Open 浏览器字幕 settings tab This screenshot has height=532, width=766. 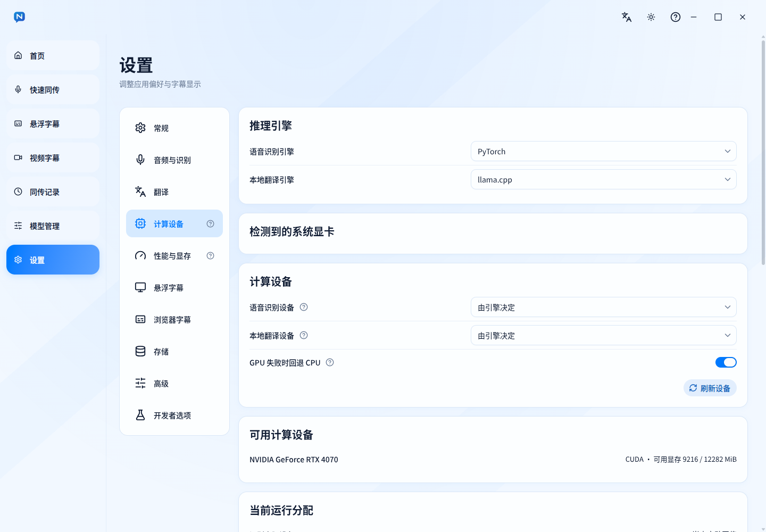point(174,319)
